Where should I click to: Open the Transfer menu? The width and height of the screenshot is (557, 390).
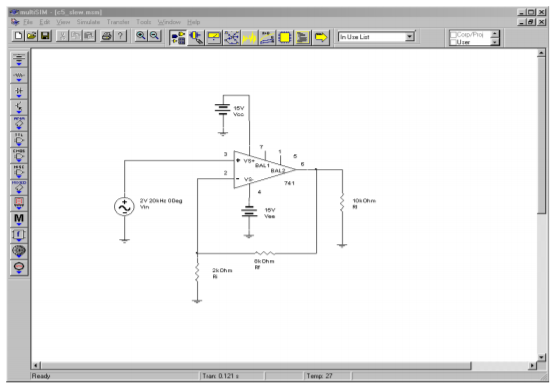[118, 22]
